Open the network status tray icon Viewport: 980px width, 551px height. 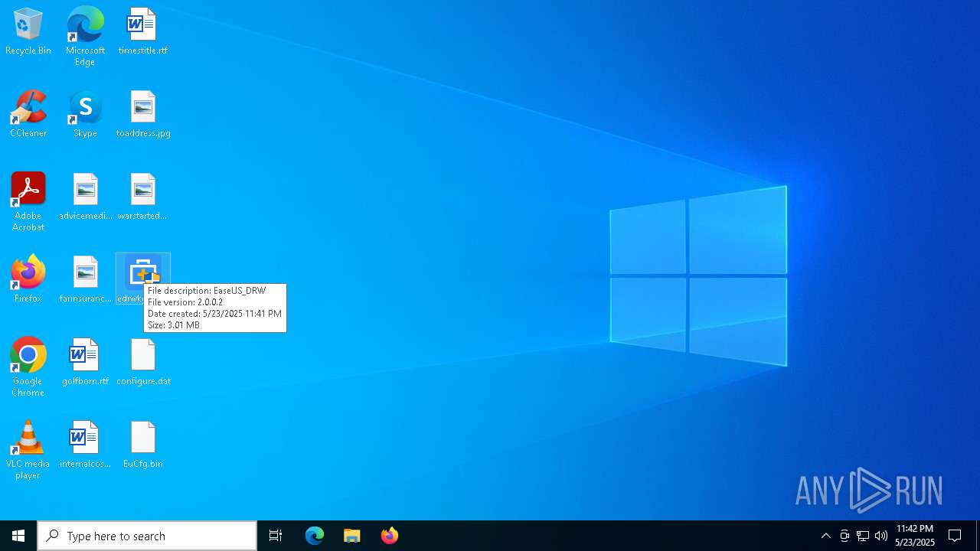pos(863,536)
